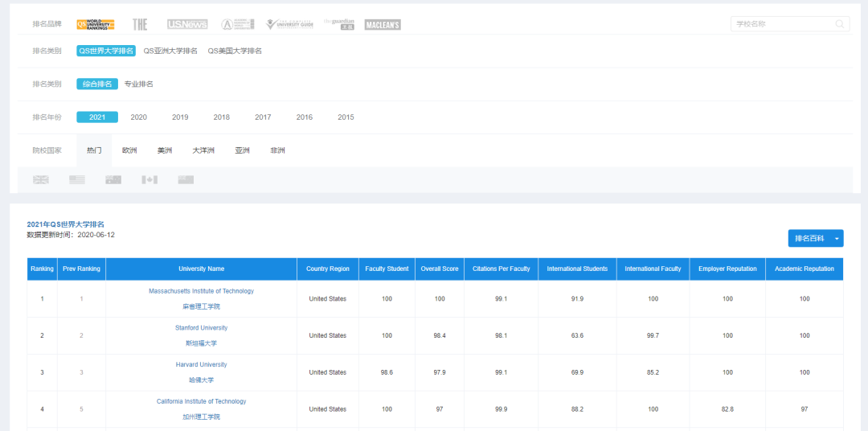Click the Employer Reputation column header
This screenshot has width=868, height=431.
[x=728, y=269]
